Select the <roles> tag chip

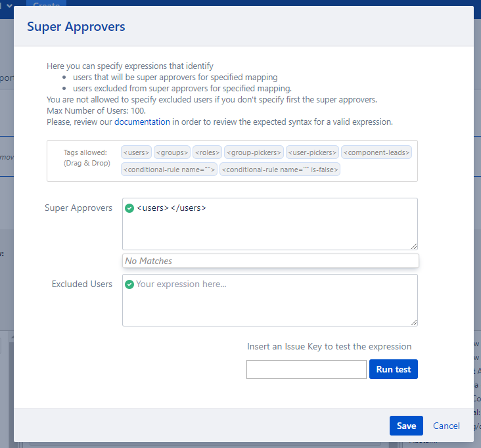(x=207, y=152)
